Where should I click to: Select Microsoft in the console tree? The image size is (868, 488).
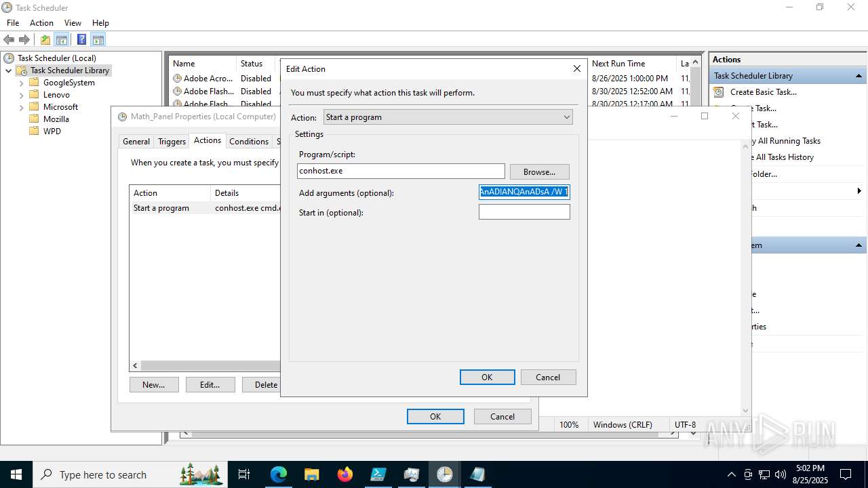coord(60,107)
